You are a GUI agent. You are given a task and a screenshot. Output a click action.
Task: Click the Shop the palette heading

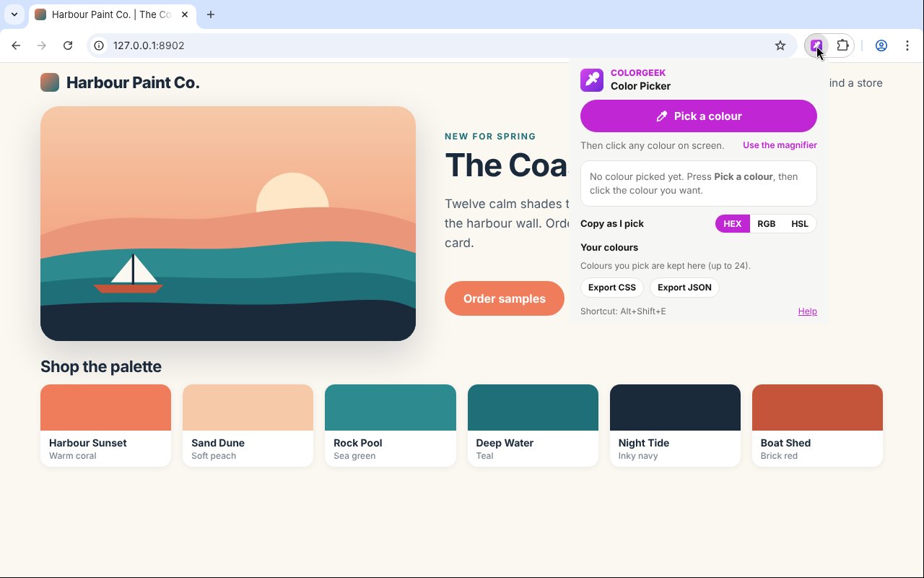click(x=101, y=366)
